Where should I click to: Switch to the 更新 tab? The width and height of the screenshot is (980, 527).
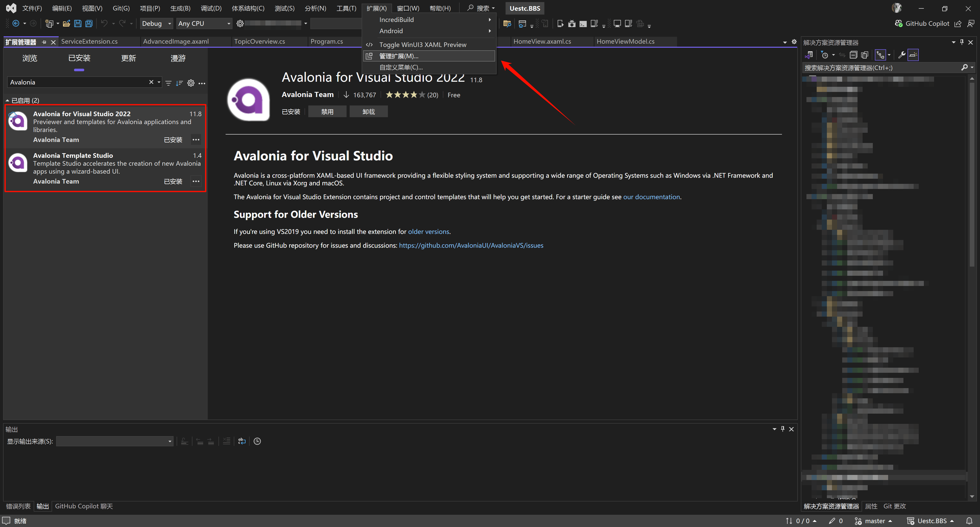tap(129, 58)
